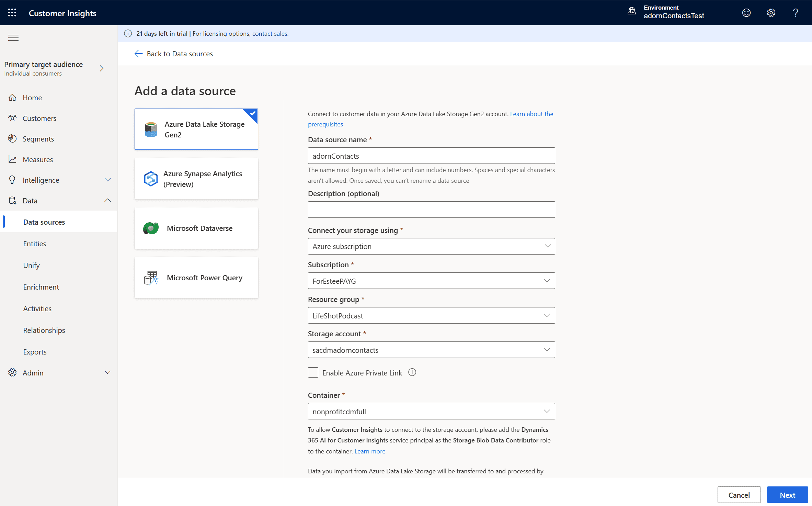The height and width of the screenshot is (506, 812).
Task: Click the feedback smiley icon
Action: click(746, 13)
